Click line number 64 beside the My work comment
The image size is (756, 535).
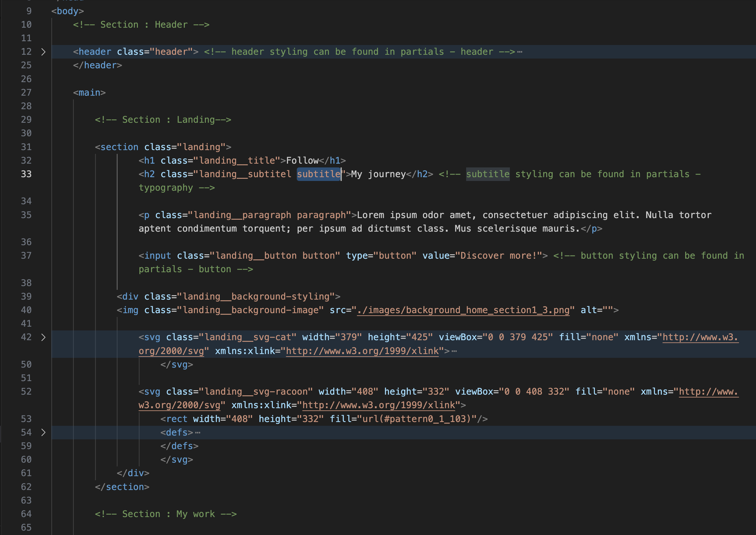click(26, 514)
